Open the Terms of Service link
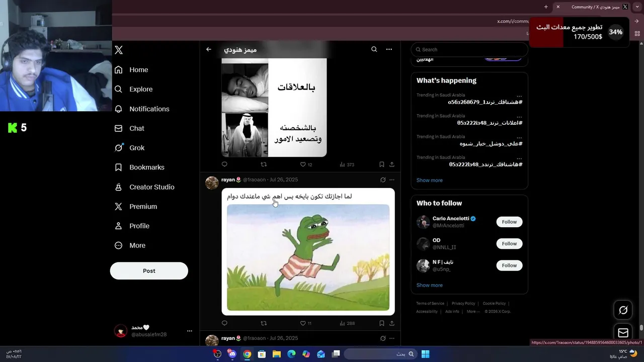The image size is (644, 362). coord(430,304)
